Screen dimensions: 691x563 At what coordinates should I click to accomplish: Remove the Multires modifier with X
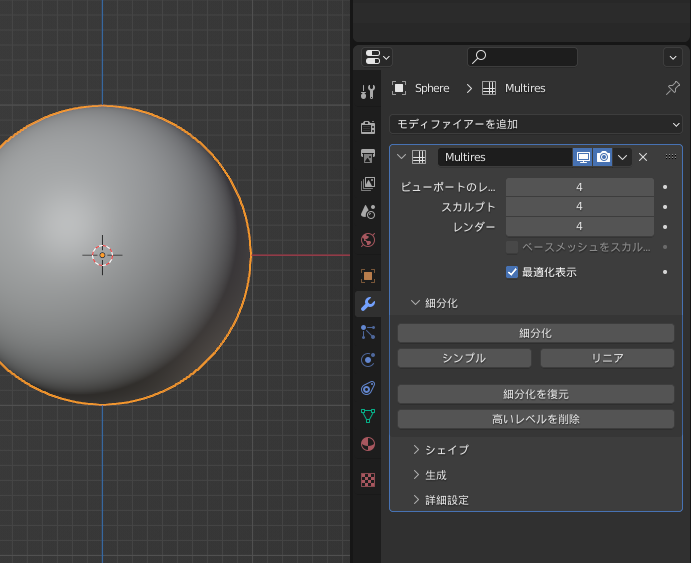point(643,157)
